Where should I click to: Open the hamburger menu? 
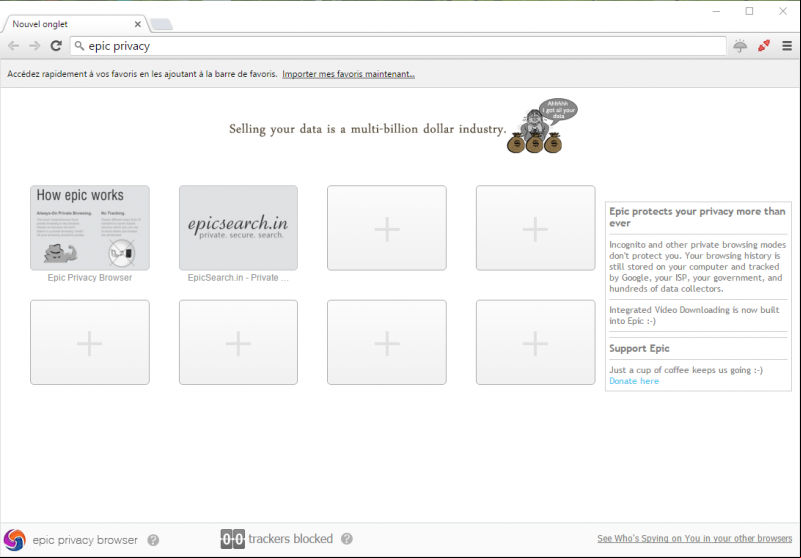pos(787,46)
